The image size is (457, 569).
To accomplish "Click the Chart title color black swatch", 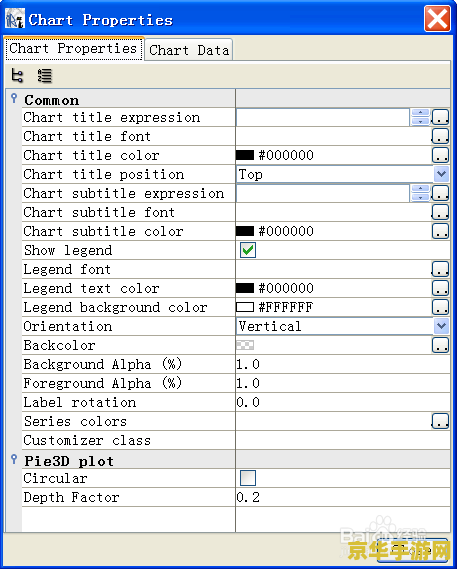I will click(x=245, y=155).
